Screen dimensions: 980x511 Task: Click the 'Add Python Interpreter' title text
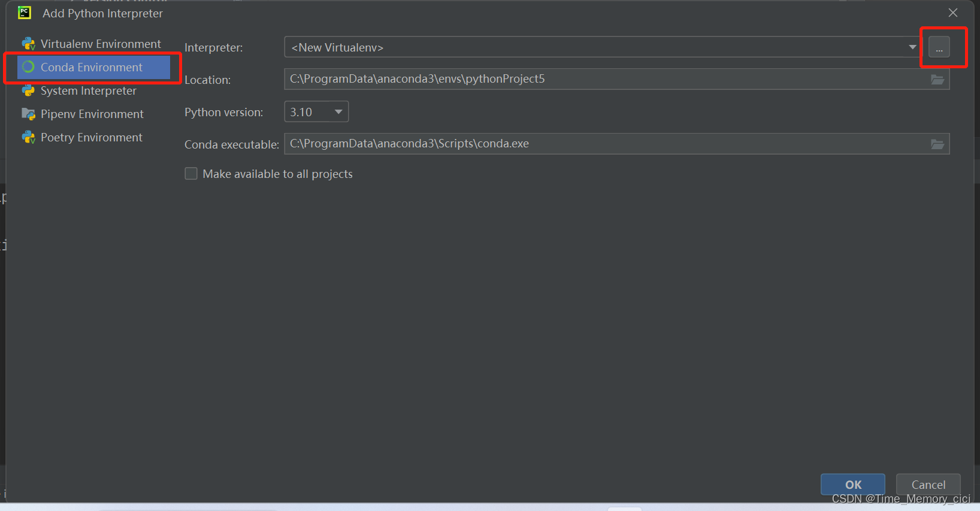click(x=102, y=13)
